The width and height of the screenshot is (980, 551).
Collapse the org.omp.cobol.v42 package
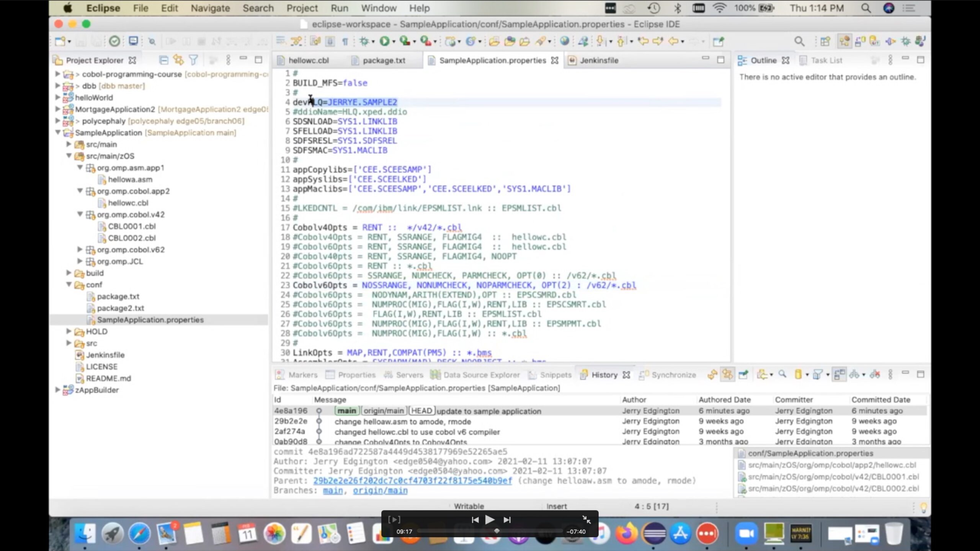pyautogui.click(x=80, y=214)
